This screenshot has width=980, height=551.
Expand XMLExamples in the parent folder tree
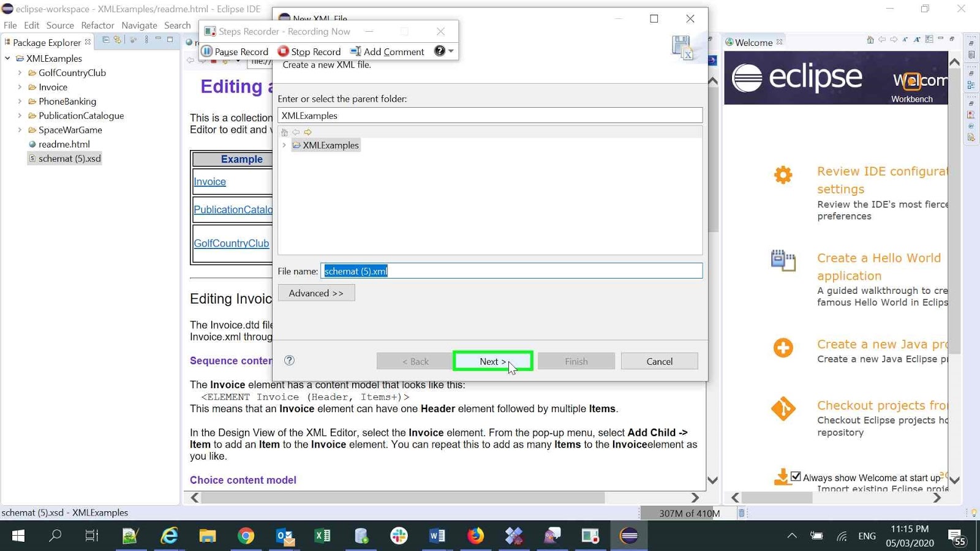(284, 145)
